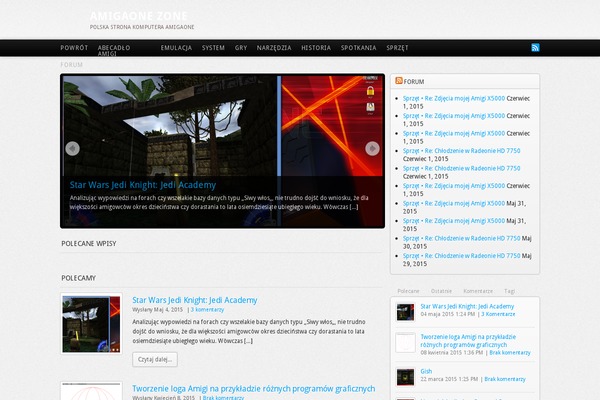Click the Czytaj dalej... button

155,359
